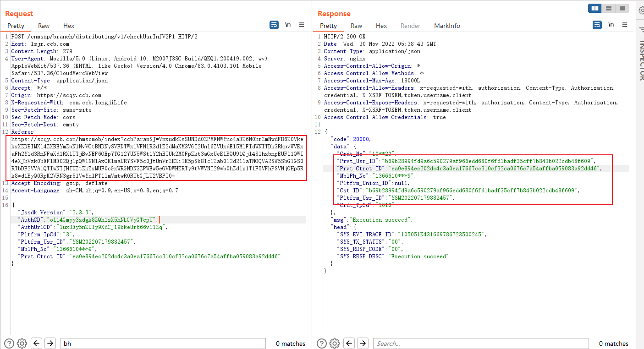
Task: Switch Response view to Hex tab
Action: pyautogui.click(x=381, y=26)
